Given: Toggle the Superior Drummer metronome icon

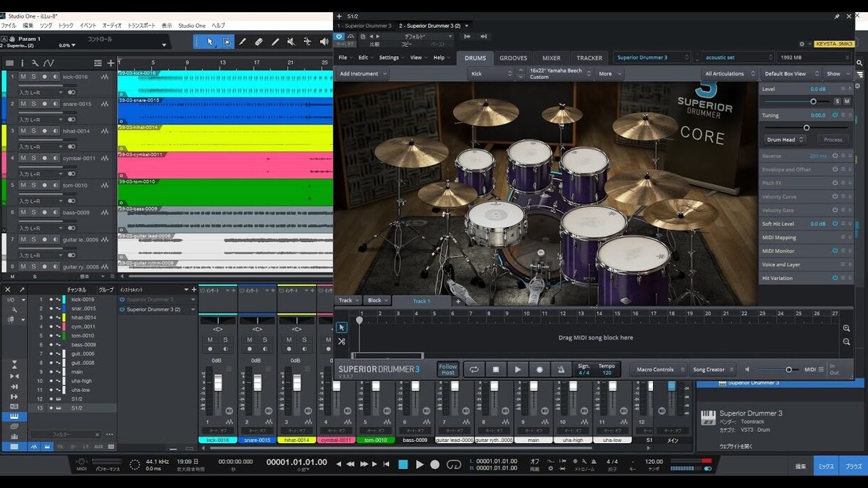Looking at the screenshot, I should [561, 369].
